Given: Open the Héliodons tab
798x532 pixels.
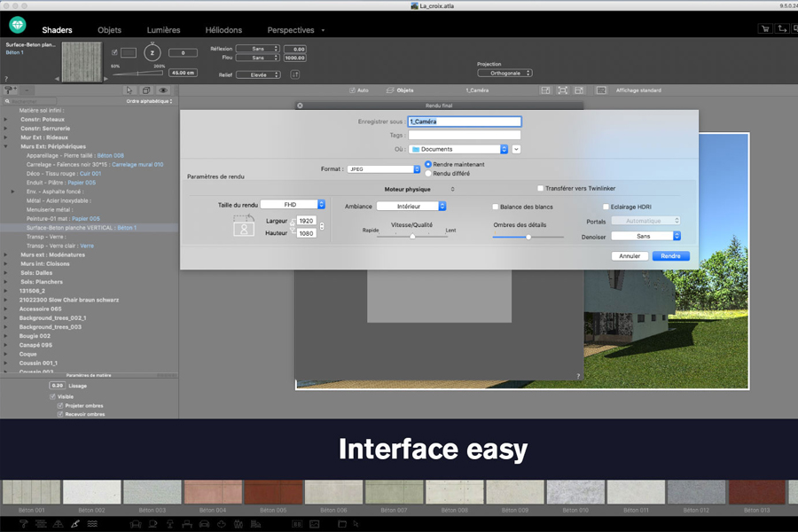Looking at the screenshot, I should pos(223,30).
